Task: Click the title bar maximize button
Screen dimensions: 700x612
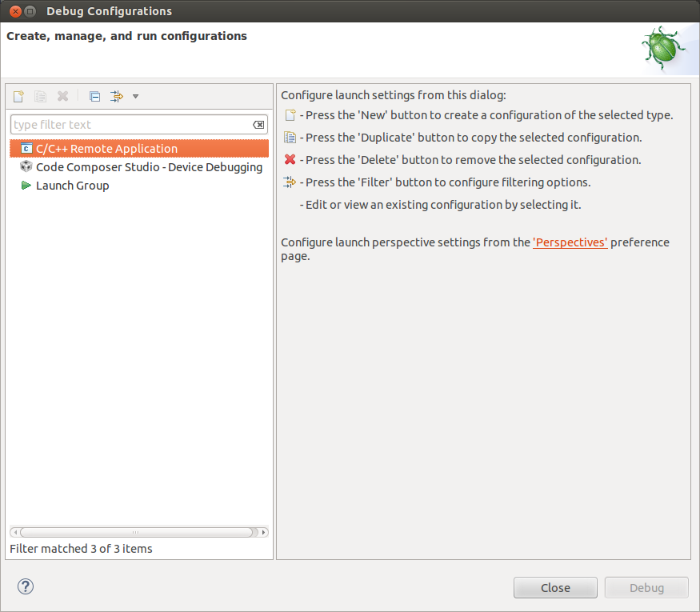Action: (x=30, y=11)
